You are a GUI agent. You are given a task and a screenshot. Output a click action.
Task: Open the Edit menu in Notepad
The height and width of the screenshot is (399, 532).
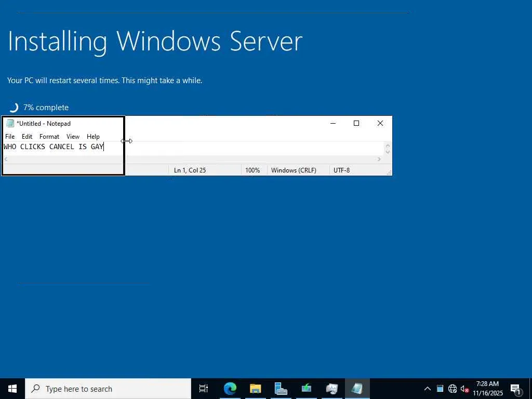tap(27, 137)
